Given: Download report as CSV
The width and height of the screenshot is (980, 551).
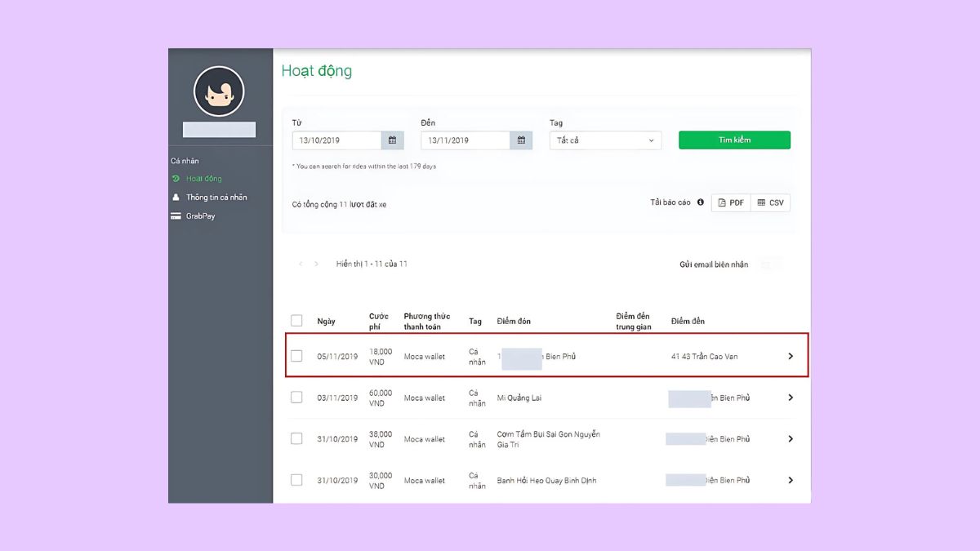Looking at the screenshot, I should tap(770, 202).
